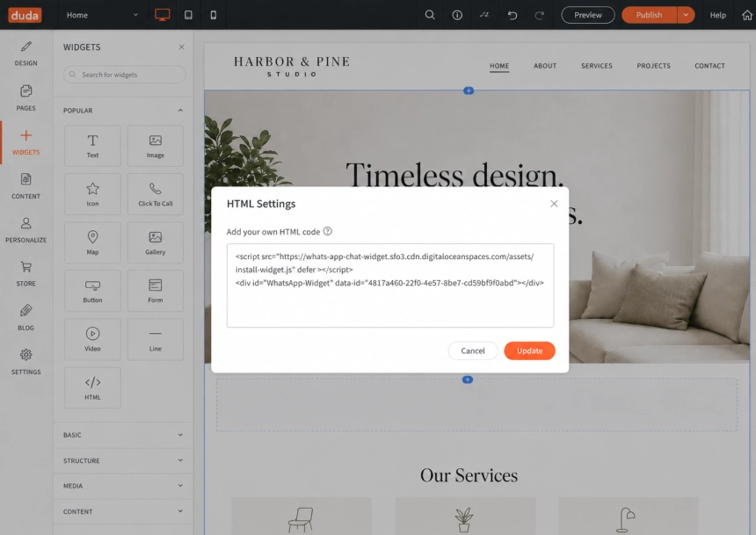
Task: Select the Video widget
Action: click(x=92, y=339)
